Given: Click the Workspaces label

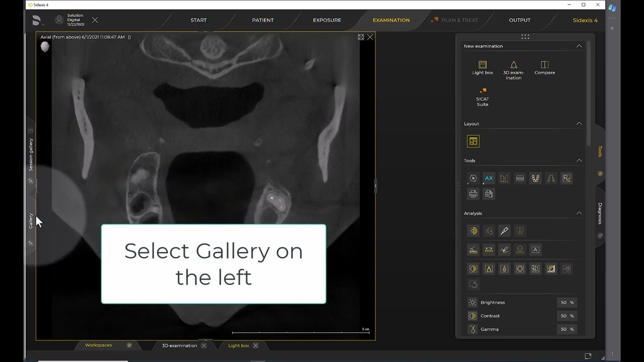Looking at the screenshot, I should click(99, 345).
